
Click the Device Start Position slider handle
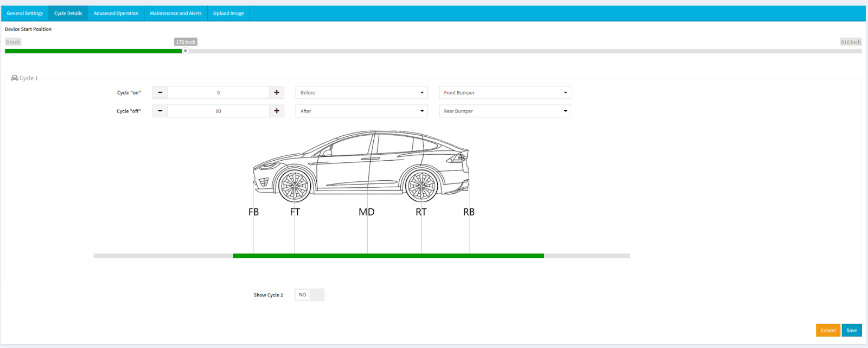click(186, 51)
